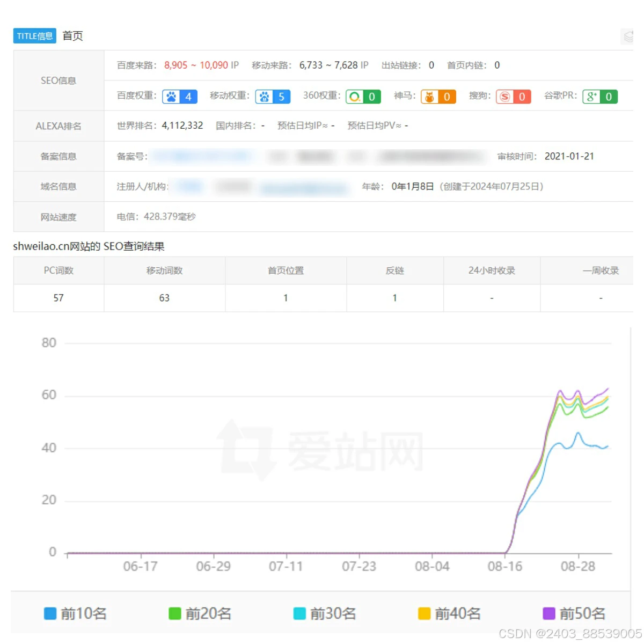The image size is (644, 644).
Task: Click the 搜狗 Sogou weight icon
Action: 506,97
